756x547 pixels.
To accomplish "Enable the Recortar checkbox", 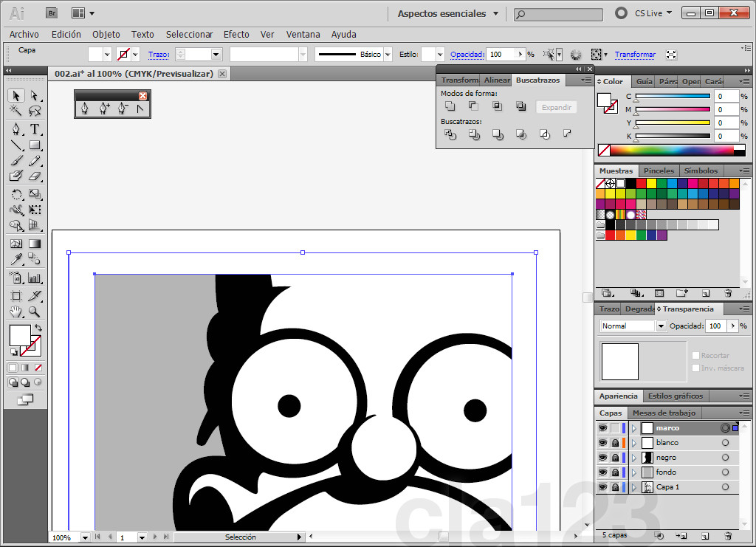I will [695, 355].
